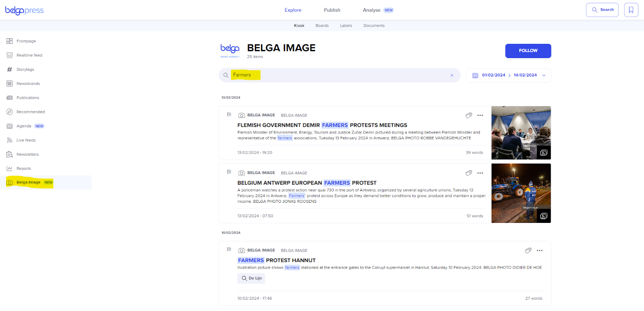Click the label tag icon on the Flemish Government Demir article
Viewport: 644px width, 311px height.
[469, 115]
